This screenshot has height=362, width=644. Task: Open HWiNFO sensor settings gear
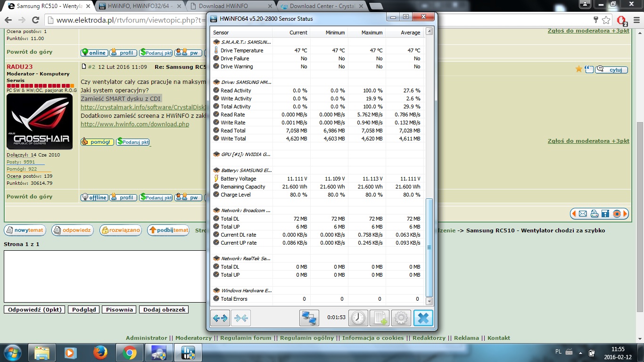coord(401,318)
